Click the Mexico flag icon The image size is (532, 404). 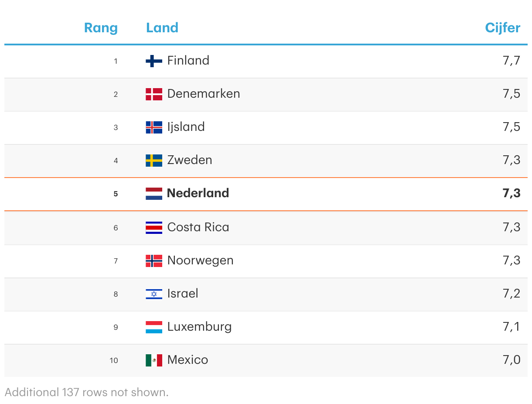point(153,360)
